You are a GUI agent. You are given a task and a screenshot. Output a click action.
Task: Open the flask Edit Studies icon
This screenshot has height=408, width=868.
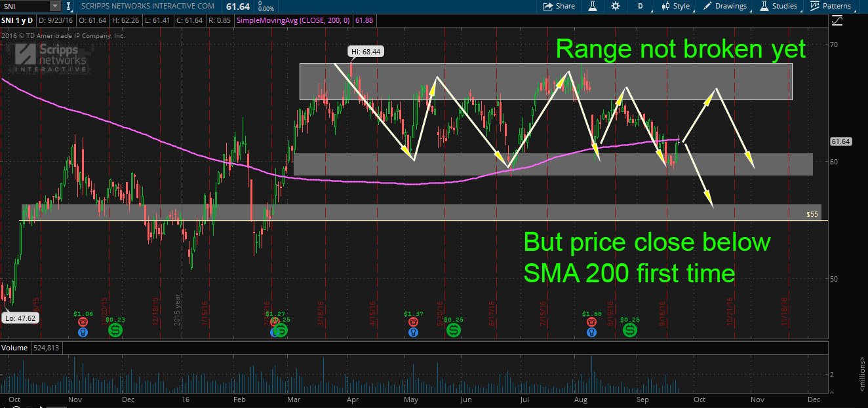(592, 6)
